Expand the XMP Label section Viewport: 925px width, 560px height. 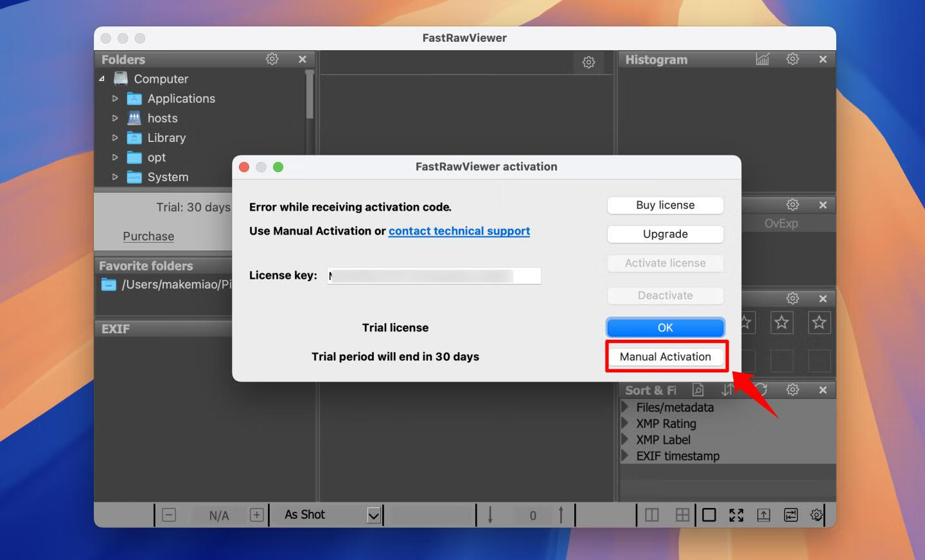[624, 440]
